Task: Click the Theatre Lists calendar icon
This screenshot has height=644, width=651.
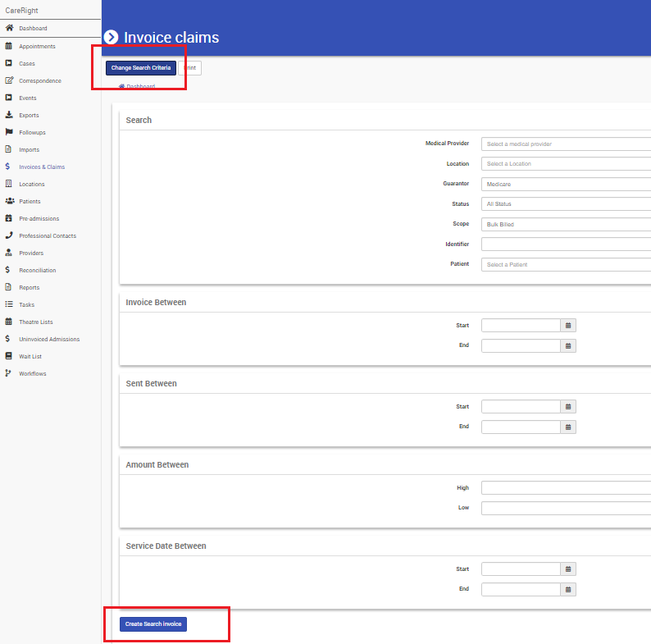Action: click(x=8, y=322)
